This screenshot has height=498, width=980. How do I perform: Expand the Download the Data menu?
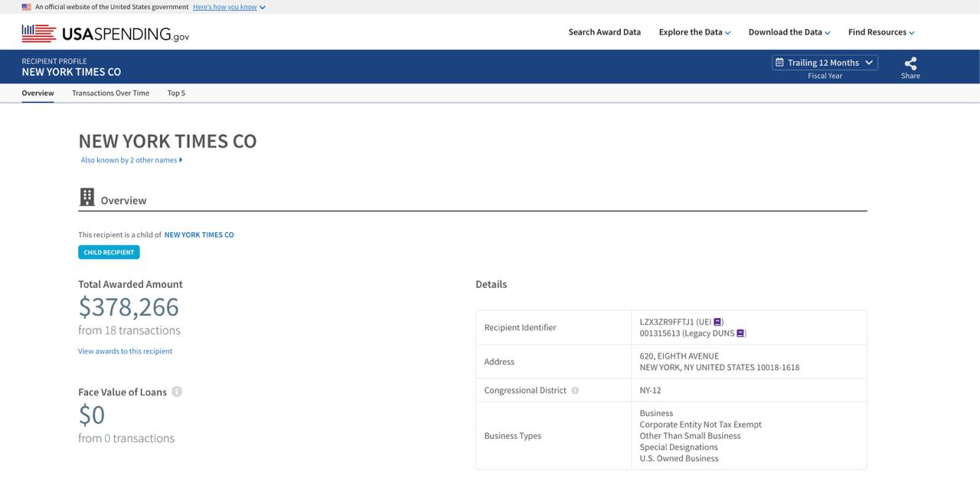[x=789, y=32]
